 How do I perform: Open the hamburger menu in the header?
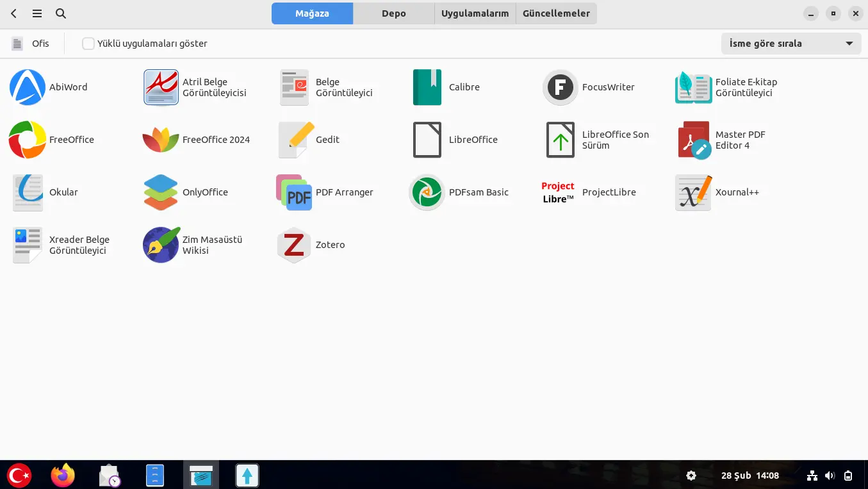37,13
